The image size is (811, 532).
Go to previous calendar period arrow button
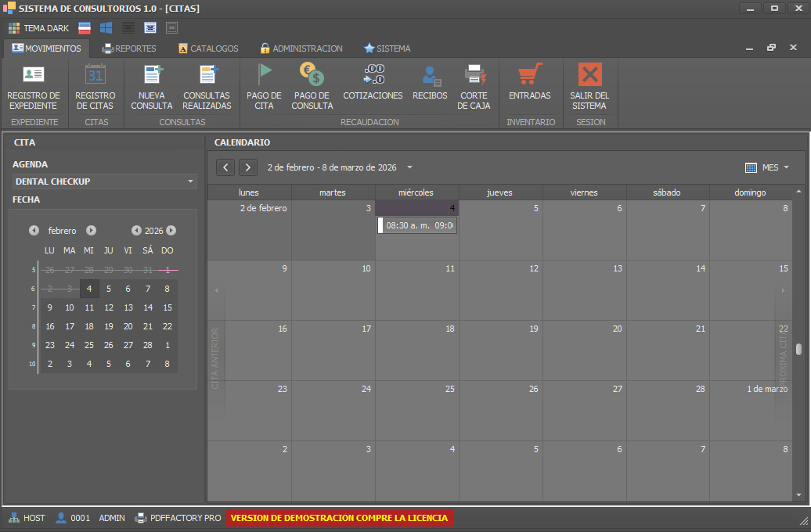pos(225,167)
